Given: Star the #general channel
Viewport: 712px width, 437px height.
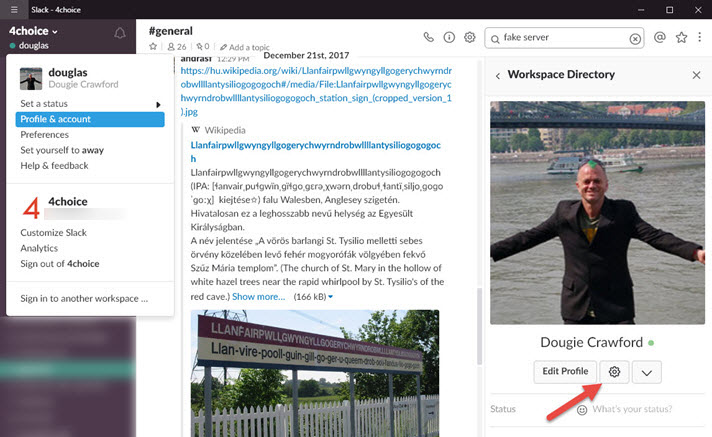Looking at the screenshot, I should point(153,46).
